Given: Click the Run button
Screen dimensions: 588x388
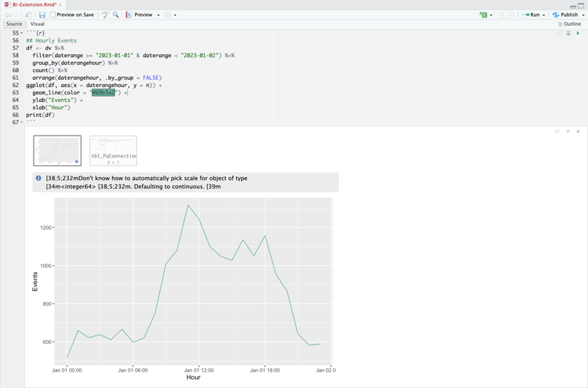Looking at the screenshot, I should [532, 15].
